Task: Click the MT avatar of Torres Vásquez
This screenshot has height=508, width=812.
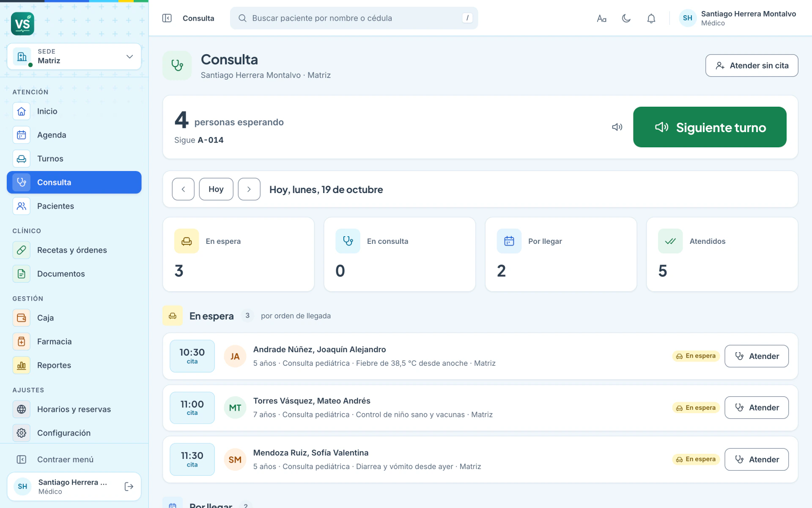Action: [235, 408]
